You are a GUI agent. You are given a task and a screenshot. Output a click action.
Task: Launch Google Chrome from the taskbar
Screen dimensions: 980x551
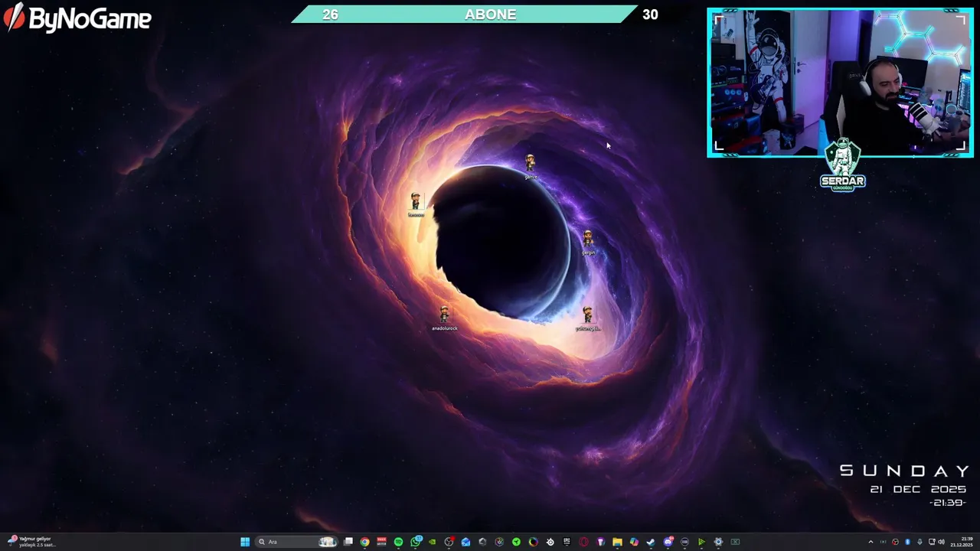(364, 542)
